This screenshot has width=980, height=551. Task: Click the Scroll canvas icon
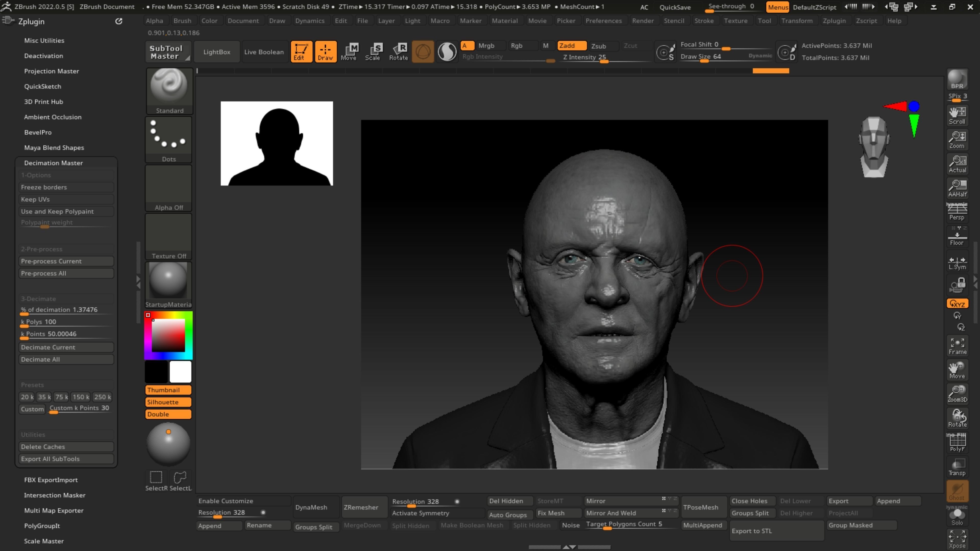[957, 115]
